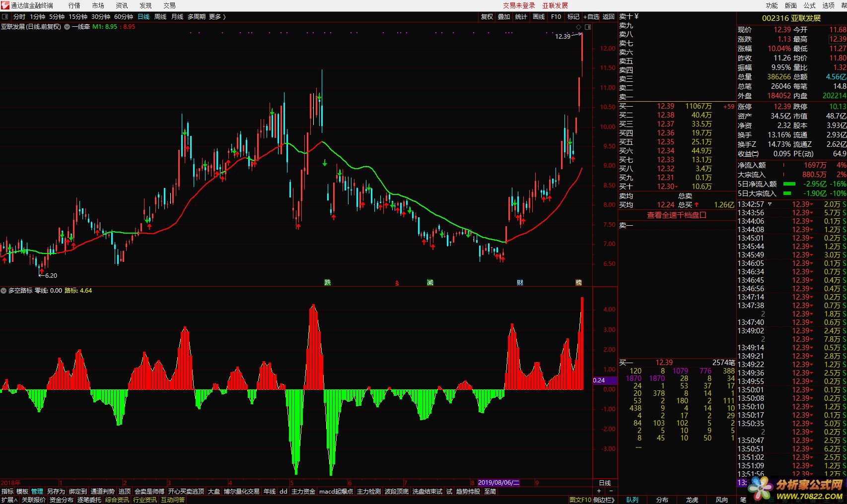Switch to 1分钟 period
The image size is (847, 504).
coord(37,17)
